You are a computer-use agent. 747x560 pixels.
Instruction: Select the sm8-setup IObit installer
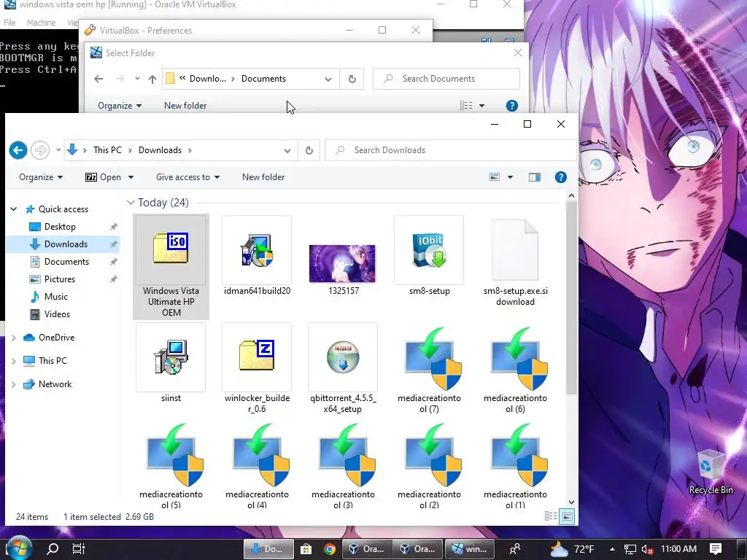[429, 256]
